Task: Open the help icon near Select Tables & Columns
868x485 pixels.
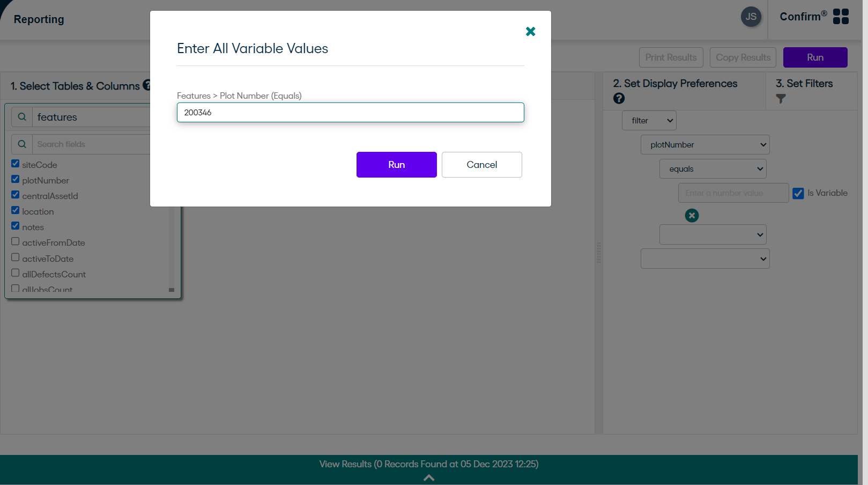Action: pyautogui.click(x=149, y=86)
